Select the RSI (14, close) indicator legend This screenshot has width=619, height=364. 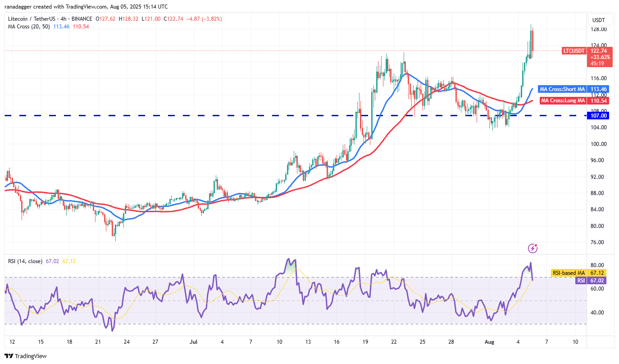pyautogui.click(x=25, y=261)
